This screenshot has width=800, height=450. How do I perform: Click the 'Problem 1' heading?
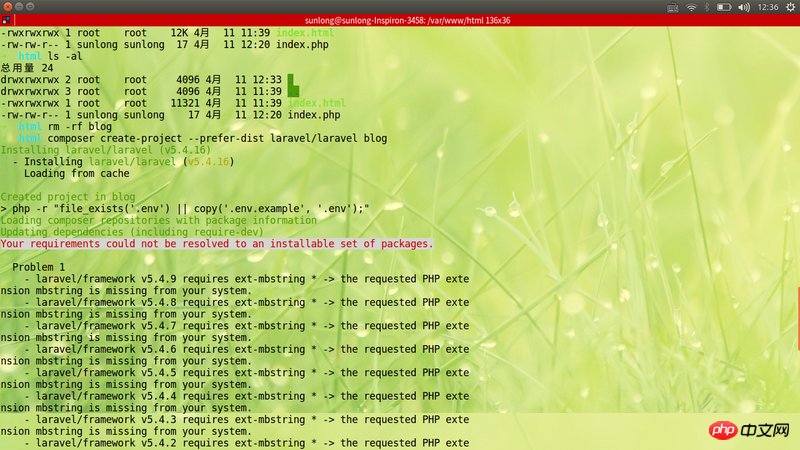38,267
